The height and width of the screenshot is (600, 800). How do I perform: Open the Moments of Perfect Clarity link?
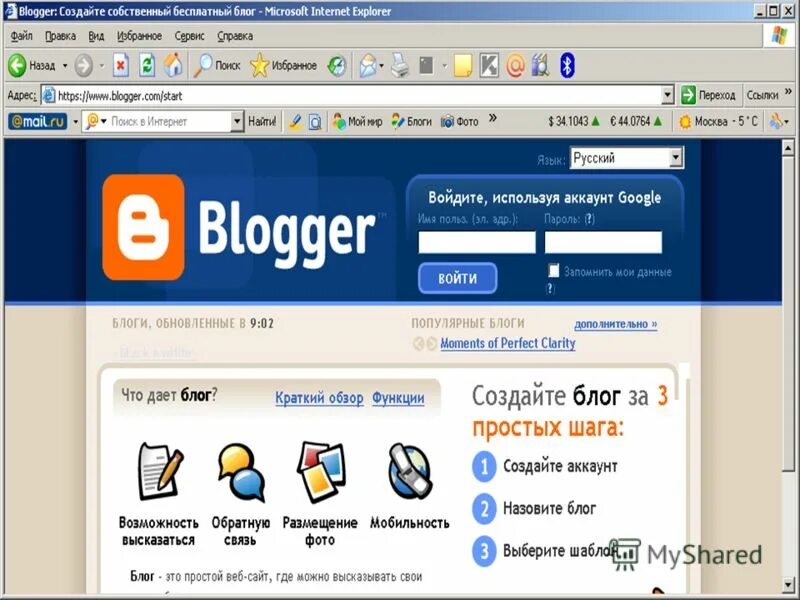[508, 343]
